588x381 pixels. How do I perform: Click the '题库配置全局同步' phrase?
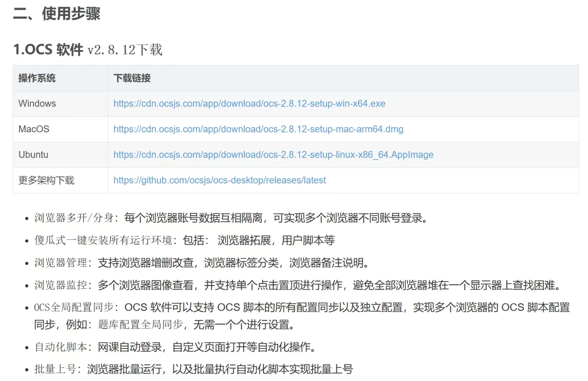tap(140, 325)
